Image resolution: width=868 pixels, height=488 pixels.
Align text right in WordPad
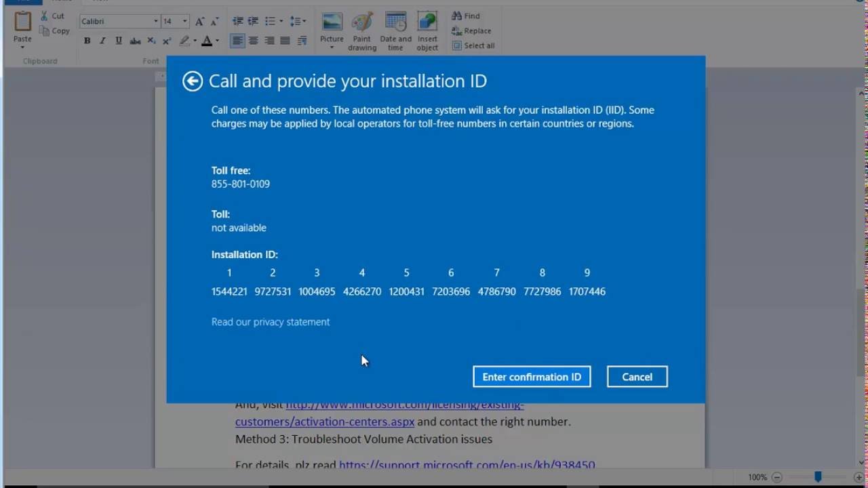coord(269,41)
